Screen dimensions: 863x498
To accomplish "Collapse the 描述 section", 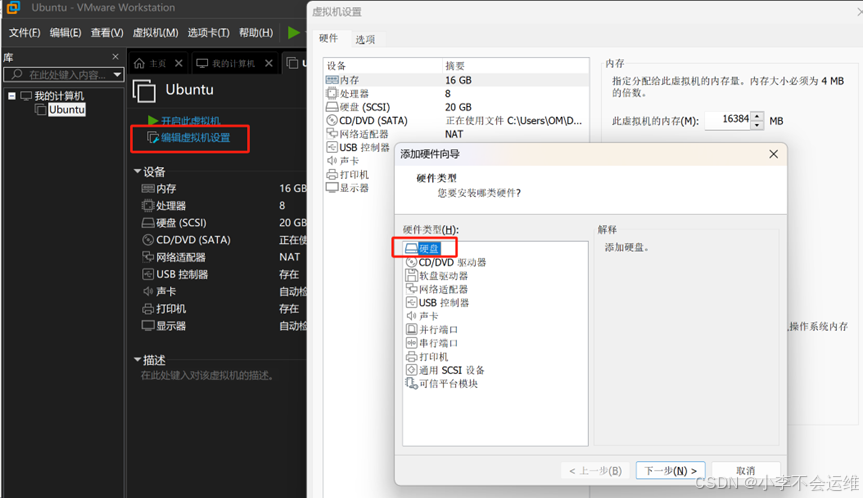I will coord(137,359).
